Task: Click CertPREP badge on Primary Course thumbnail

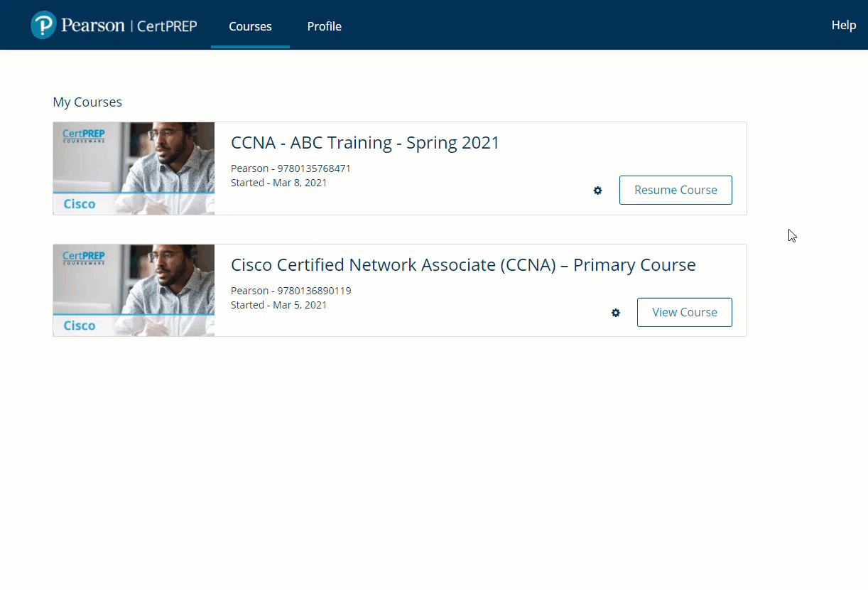Action: click(83, 257)
